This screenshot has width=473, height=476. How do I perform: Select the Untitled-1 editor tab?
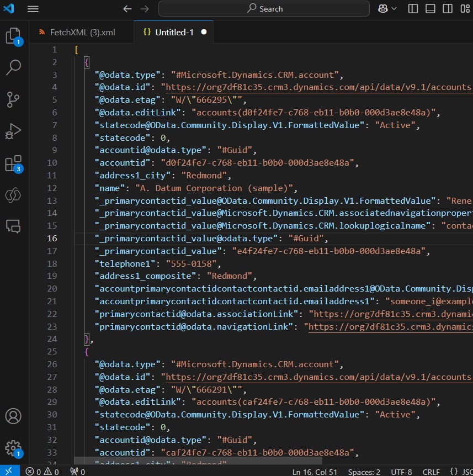point(174,32)
